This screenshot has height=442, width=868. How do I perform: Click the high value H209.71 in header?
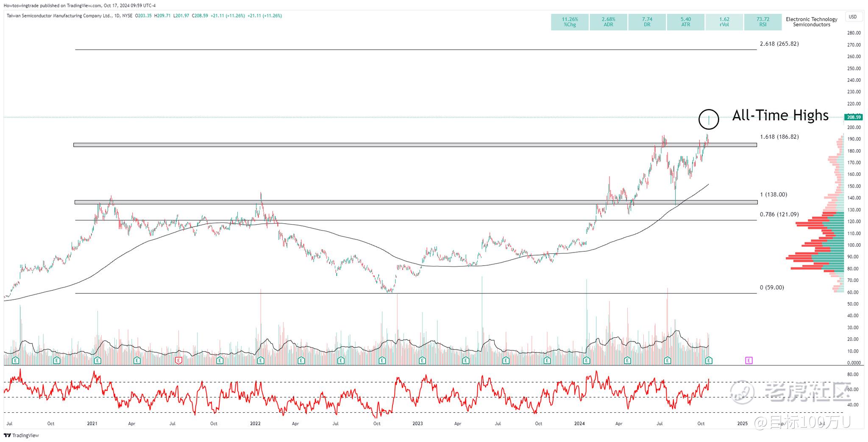[162, 16]
